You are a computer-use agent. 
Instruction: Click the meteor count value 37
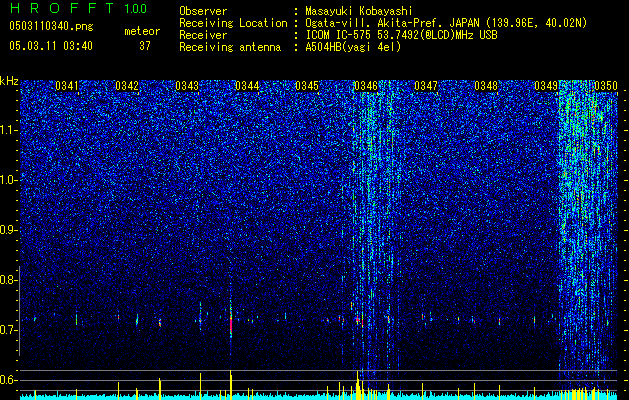point(145,46)
